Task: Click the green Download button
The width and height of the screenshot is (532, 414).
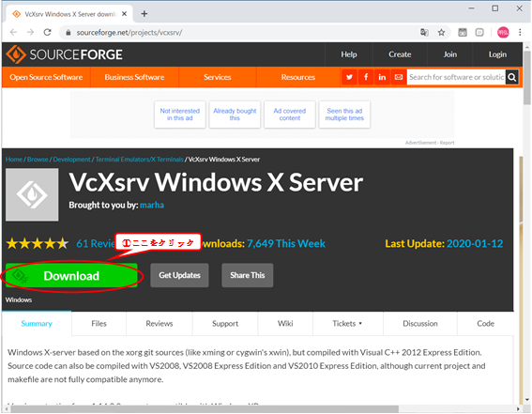Action: (71, 276)
